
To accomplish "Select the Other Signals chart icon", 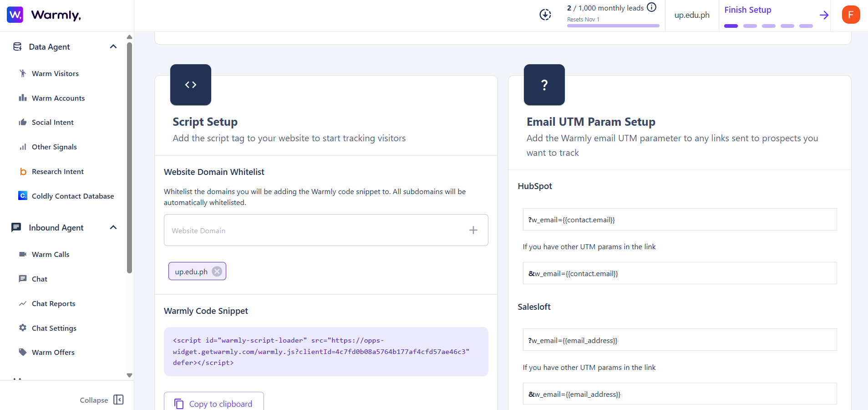I will (x=23, y=147).
